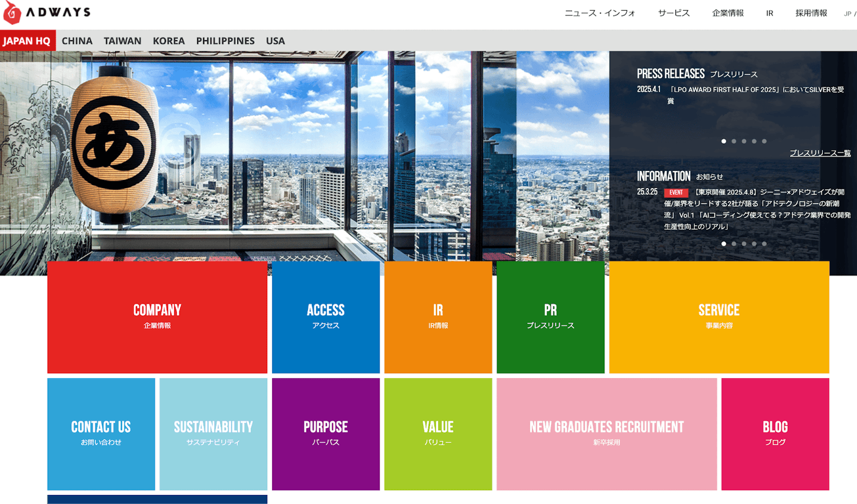
Task: Select the PHILIPPINES region tab
Action: pos(225,41)
